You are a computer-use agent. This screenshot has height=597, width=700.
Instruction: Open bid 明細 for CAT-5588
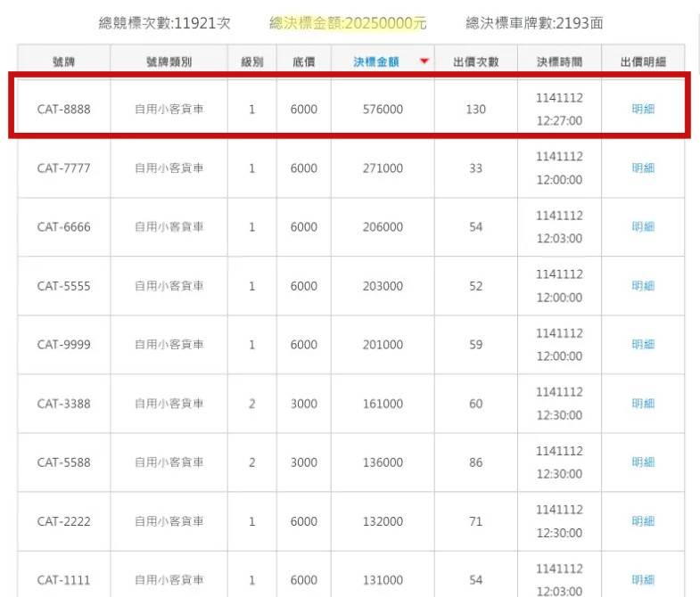(643, 462)
